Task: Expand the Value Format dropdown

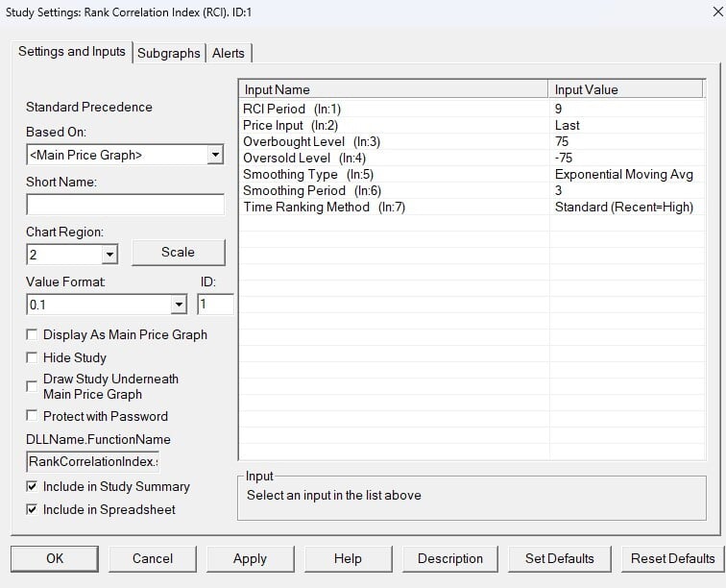Action: point(179,305)
